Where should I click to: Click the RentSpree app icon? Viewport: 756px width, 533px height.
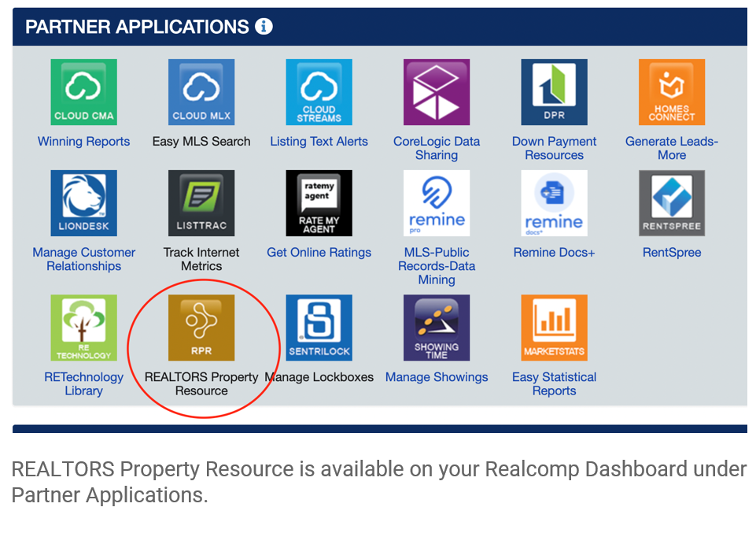point(672,203)
